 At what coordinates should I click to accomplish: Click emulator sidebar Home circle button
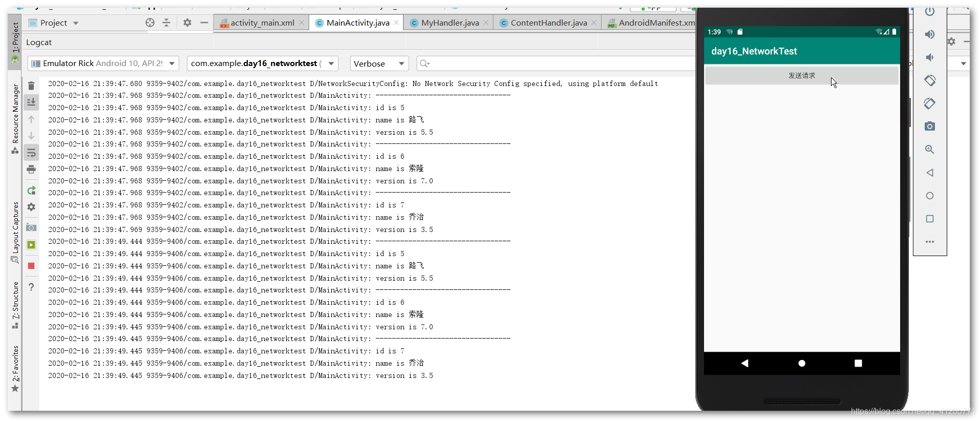pyautogui.click(x=930, y=196)
